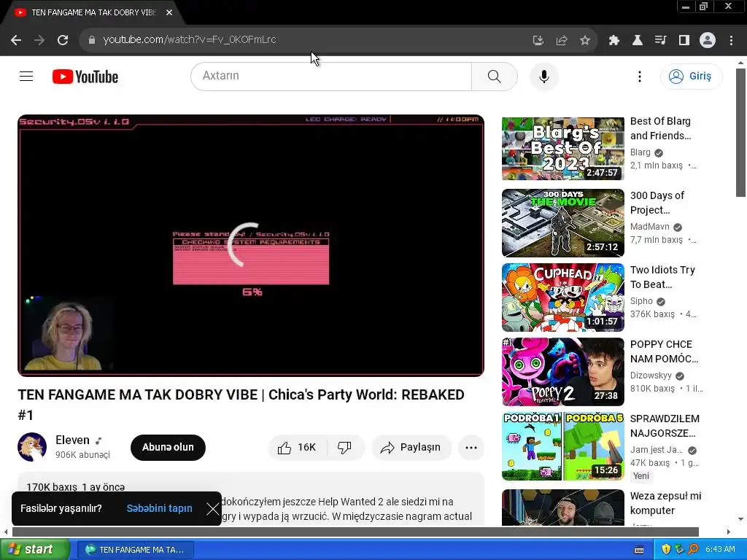The height and width of the screenshot is (560, 747).
Task: Go back using the browser back arrow
Action: tap(16, 40)
